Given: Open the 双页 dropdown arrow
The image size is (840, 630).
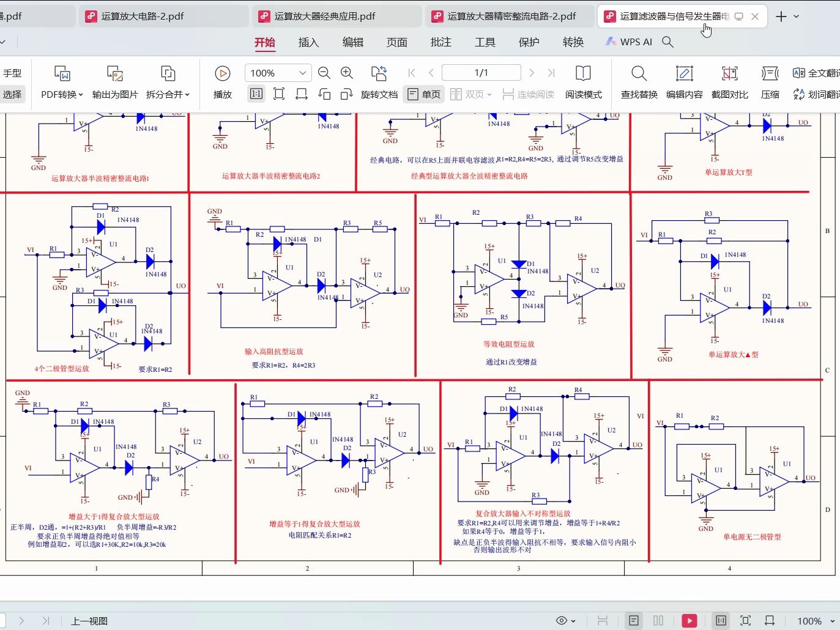Looking at the screenshot, I should 489,95.
